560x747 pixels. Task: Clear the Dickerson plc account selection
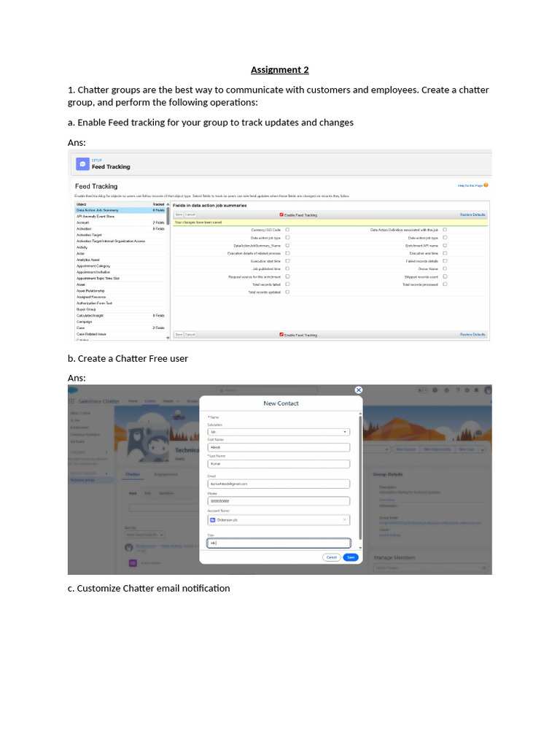[345, 519]
